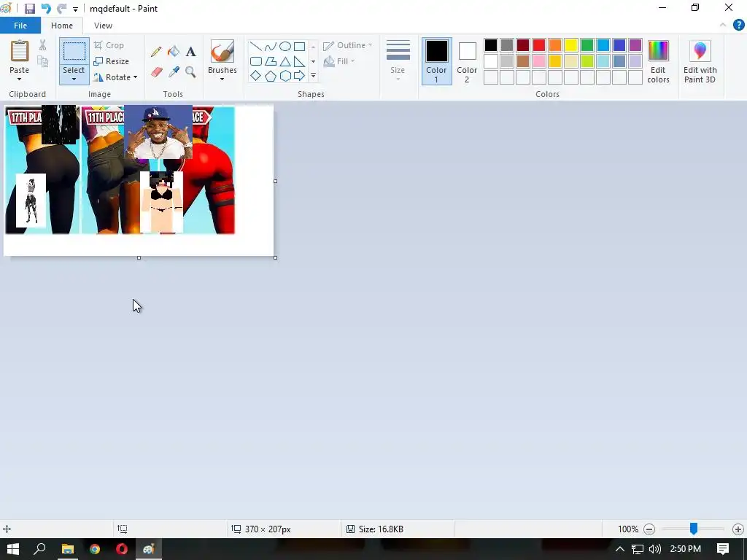Choose the Polygon shape
747x560 pixels.
[270, 61]
